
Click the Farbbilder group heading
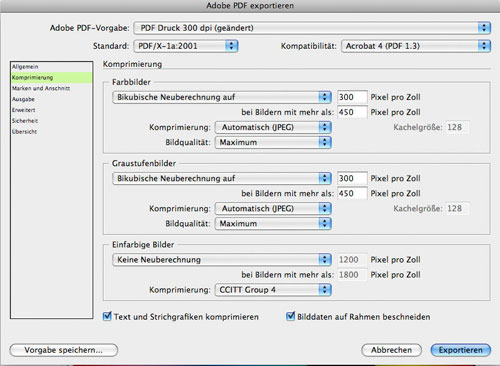point(131,82)
